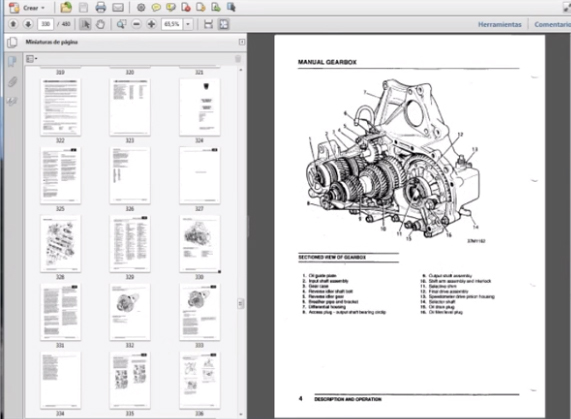Open the Comentario panel

click(x=552, y=24)
